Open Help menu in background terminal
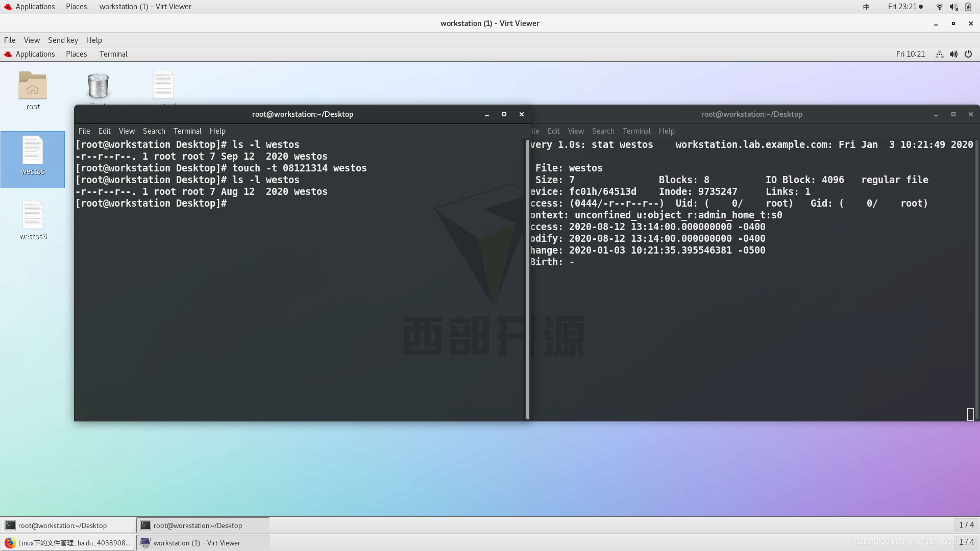Image resolution: width=980 pixels, height=551 pixels. (x=667, y=131)
